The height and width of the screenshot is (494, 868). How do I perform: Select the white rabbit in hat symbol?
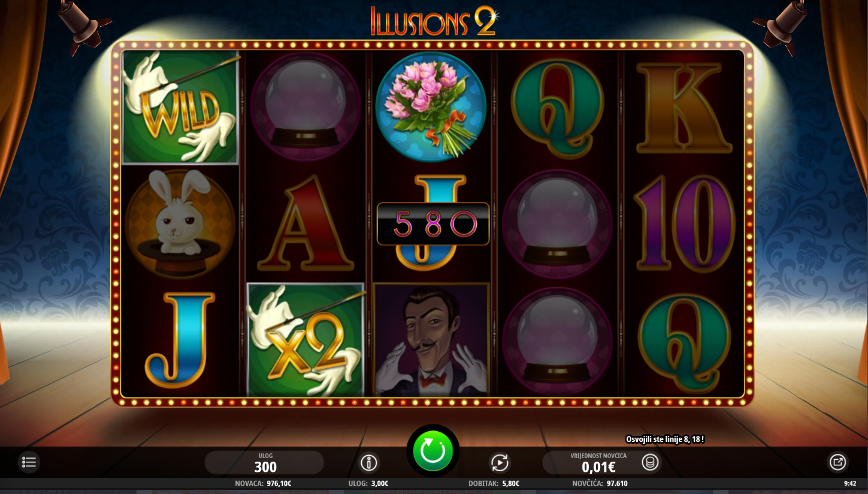coord(180,223)
